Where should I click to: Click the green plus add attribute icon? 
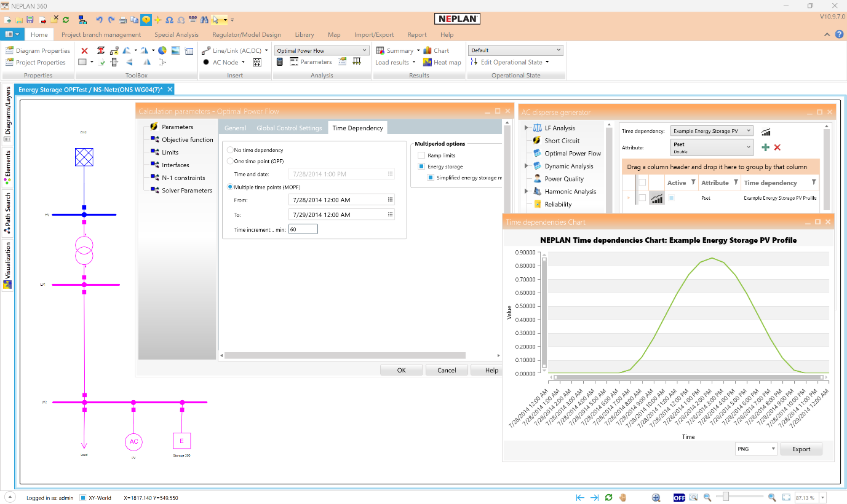[765, 148]
